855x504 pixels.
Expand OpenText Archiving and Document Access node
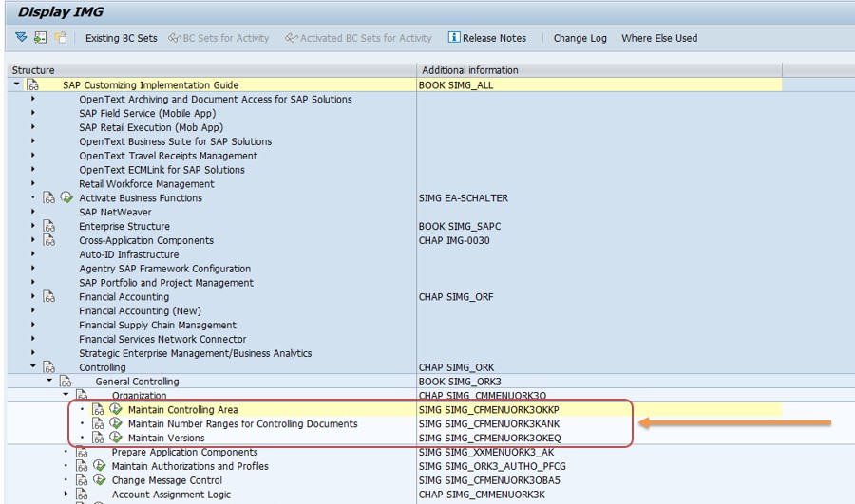click(x=33, y=99)
